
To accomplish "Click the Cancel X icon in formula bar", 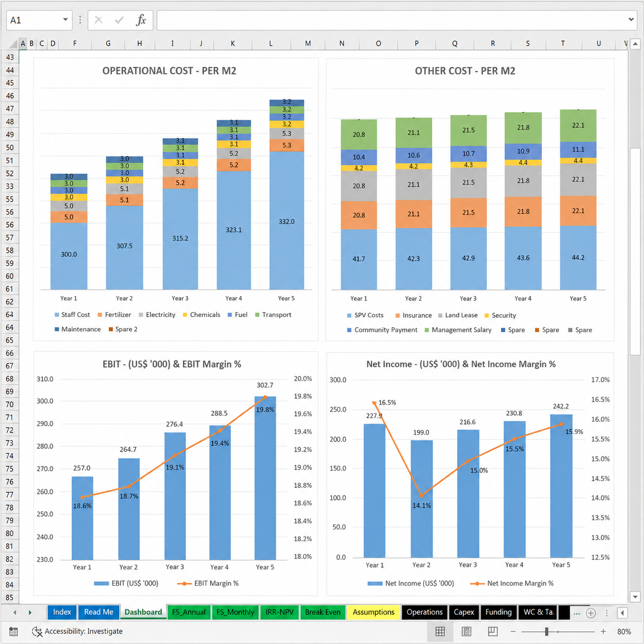I will tap(99, 20).
